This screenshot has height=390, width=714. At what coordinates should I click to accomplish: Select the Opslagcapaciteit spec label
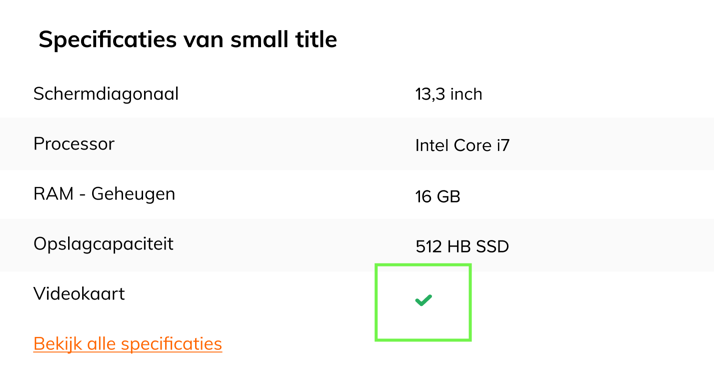[x=103, y=245]
